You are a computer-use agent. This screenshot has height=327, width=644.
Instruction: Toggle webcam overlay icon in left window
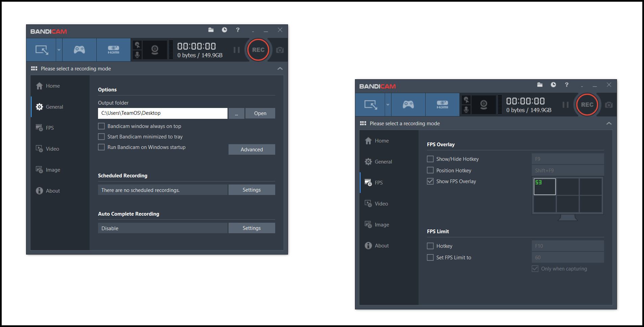pos(155,50)
